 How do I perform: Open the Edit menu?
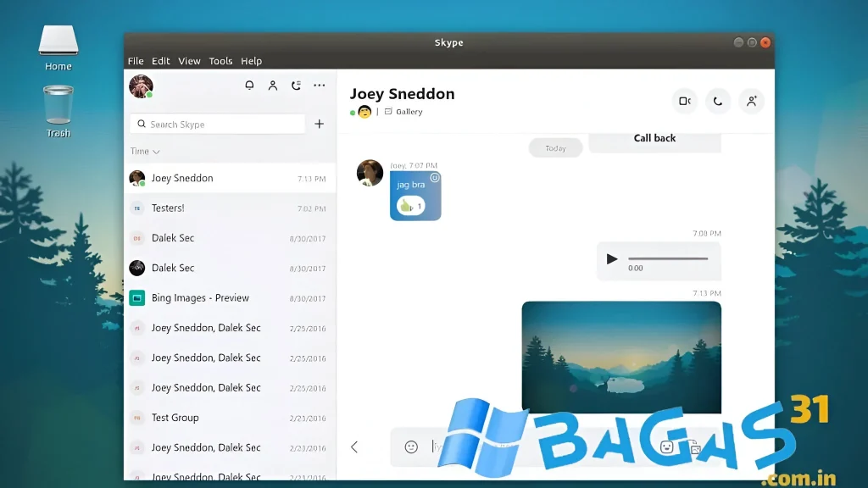(x=160, y=61)
